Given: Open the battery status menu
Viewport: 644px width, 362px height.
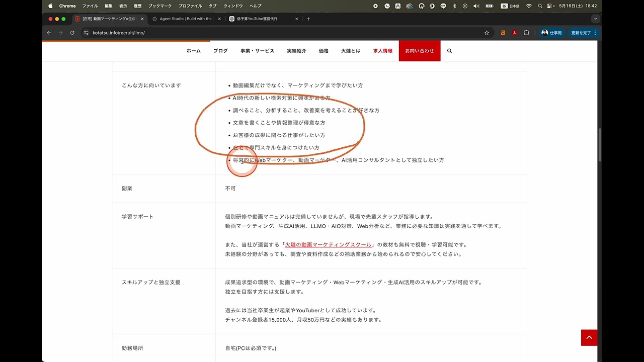Looking at the screenshot, I should [x=490, y=6].
